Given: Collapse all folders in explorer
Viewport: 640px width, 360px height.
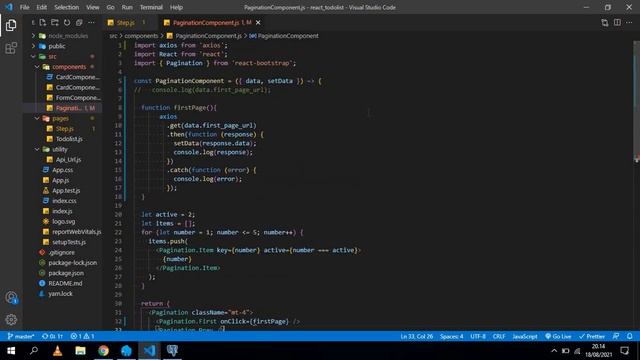Looking at the screenshot, I should point(79,22).
